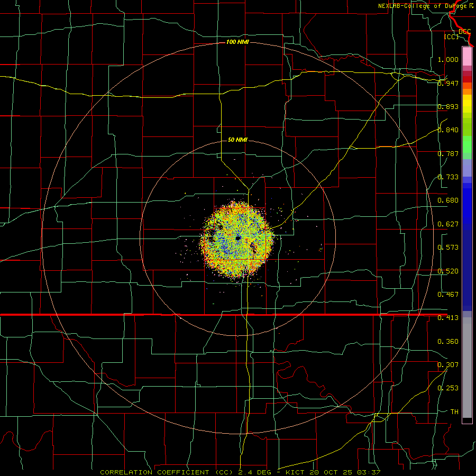
Task: Click the "50 NMI" range ring label
Action: coord(237,140)
